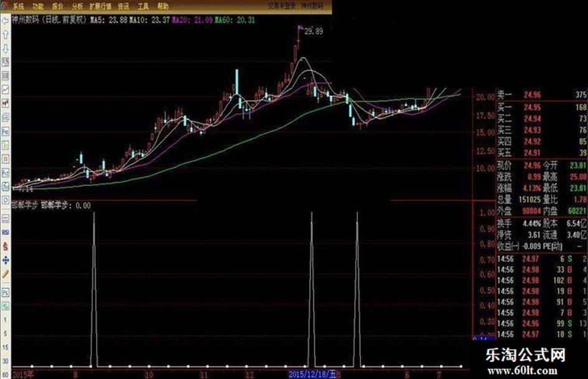Click the trade row with volume 99

pyautogui.click(x=542, y=324)
